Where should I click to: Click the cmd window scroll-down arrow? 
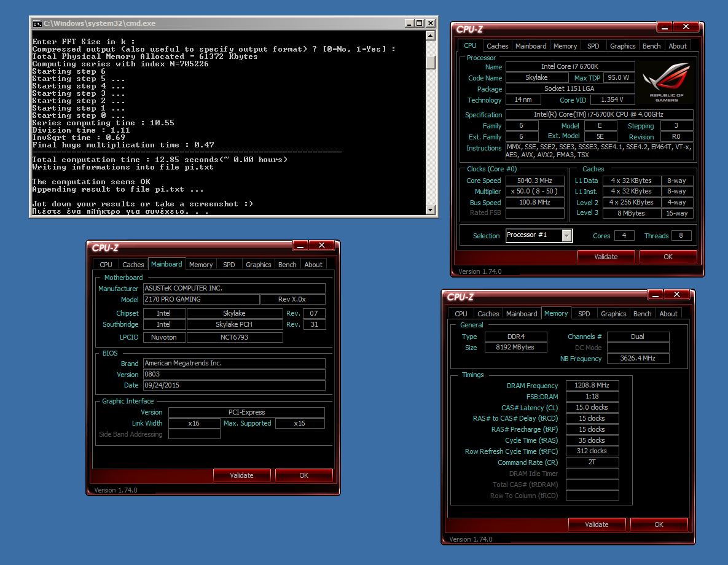click(431, 210)
